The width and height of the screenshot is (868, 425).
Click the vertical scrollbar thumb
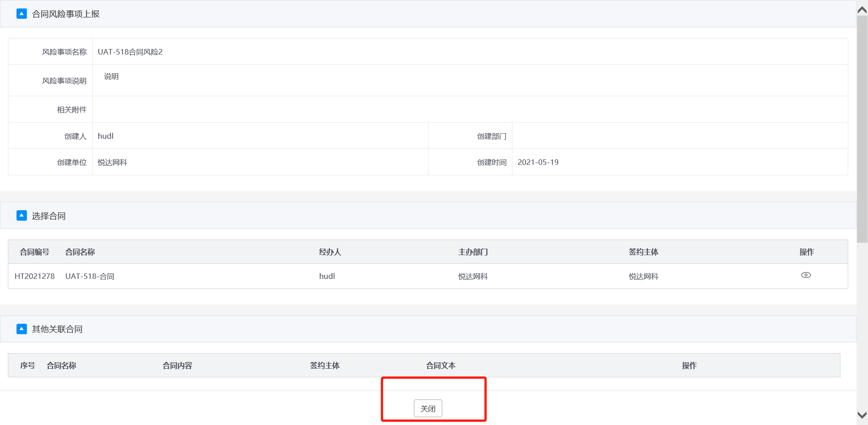(862, 128)
